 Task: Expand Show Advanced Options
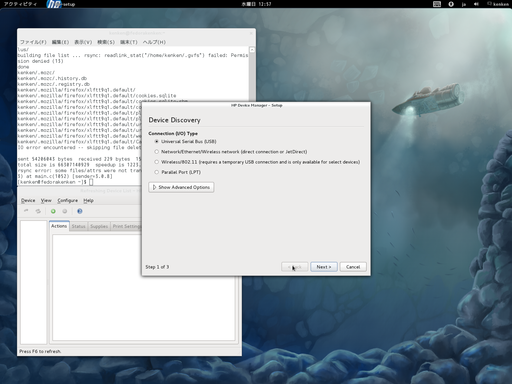[x=181, y=187]
